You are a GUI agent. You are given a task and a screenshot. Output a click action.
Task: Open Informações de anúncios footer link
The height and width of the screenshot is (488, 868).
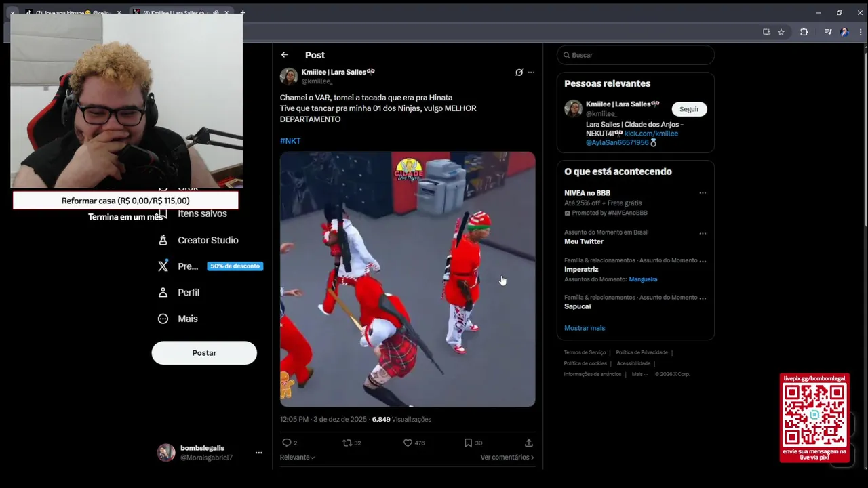[593, 374]
